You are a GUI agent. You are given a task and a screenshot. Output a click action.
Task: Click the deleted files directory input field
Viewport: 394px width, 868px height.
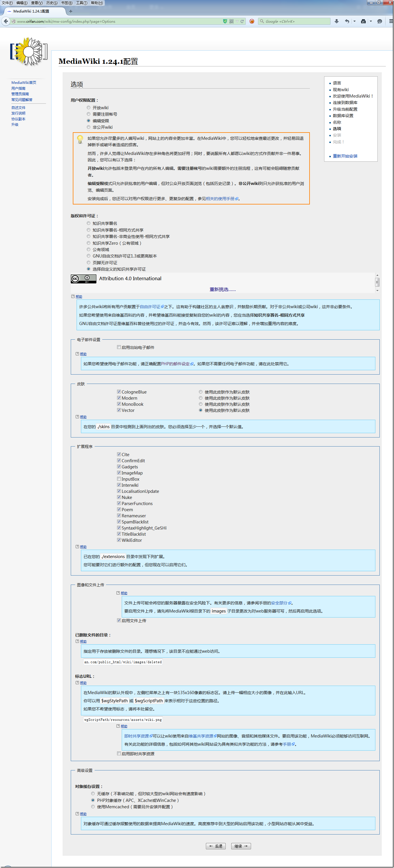[x=123, y=662]
